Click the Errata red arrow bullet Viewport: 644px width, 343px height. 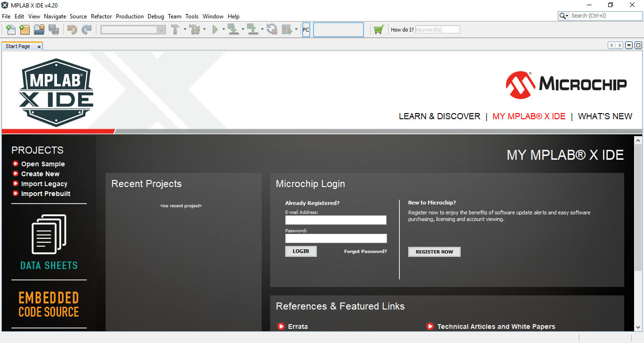281,326
